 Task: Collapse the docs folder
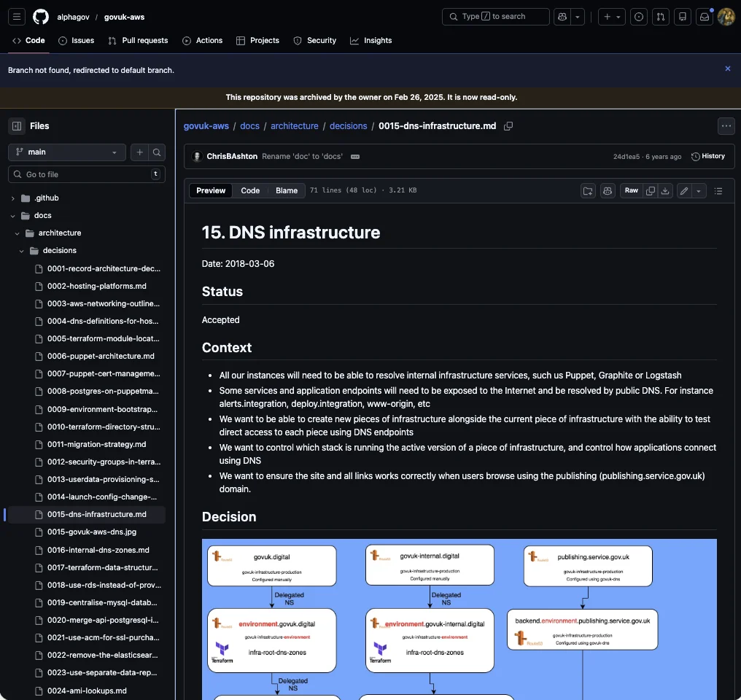tap(12, 216)
